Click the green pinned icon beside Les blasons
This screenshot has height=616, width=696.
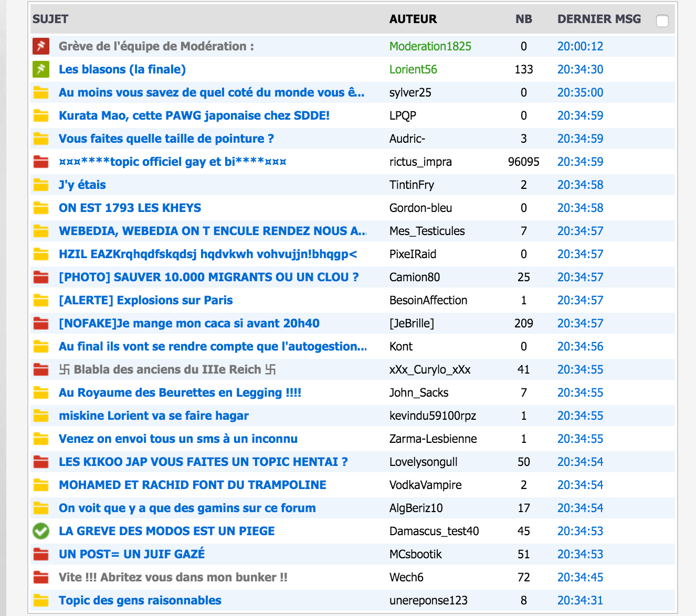click(x=41, y=69)
